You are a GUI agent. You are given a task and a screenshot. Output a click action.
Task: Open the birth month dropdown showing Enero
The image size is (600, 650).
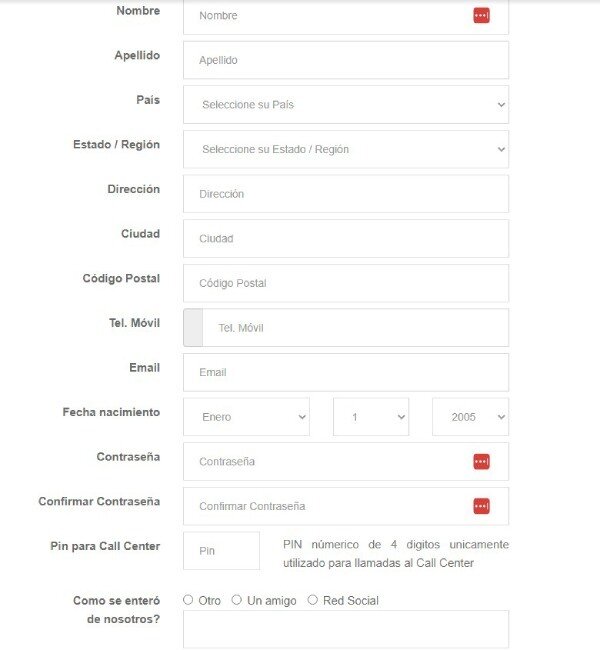click(246, 417)
